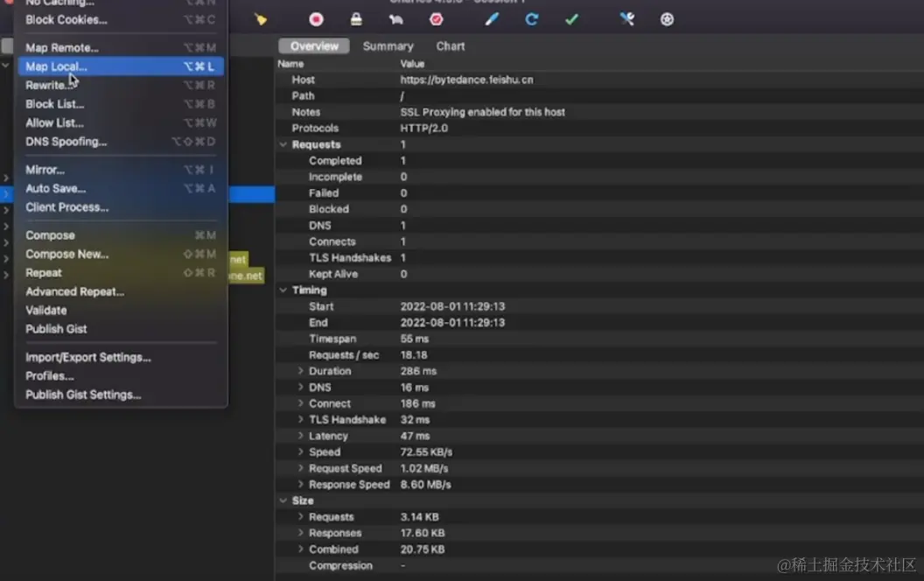Select the Path row
The image size is (924, 581).
599,95
